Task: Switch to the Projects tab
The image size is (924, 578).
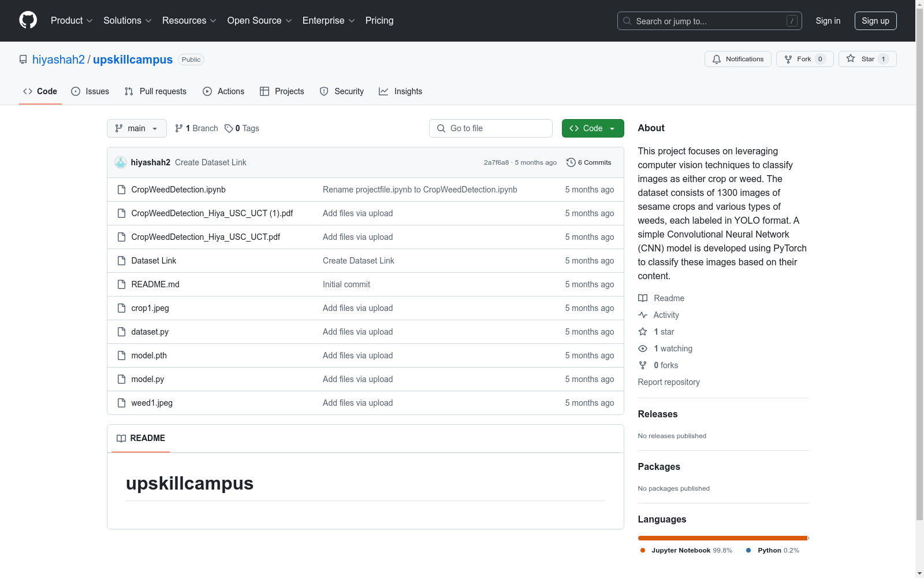Action: [282, 91]
